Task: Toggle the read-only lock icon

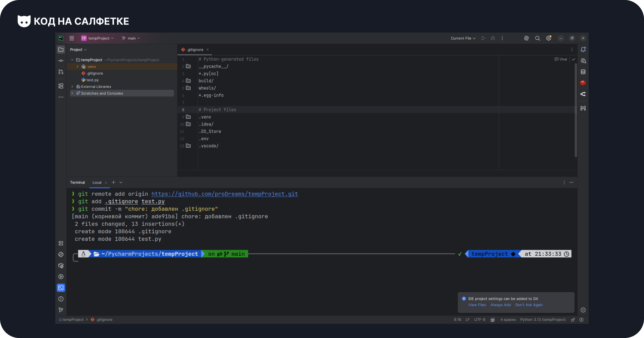Action: (x=573, y=320)
